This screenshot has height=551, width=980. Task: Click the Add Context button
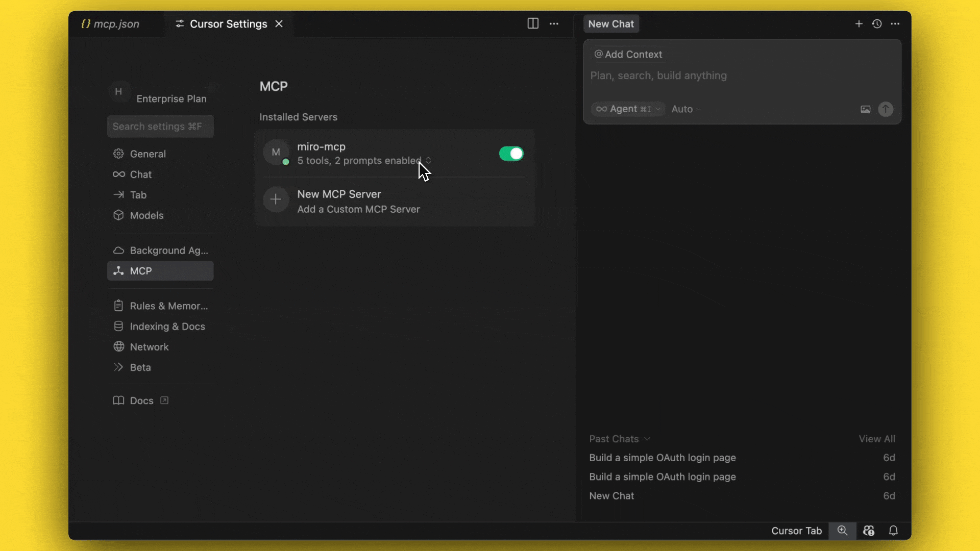[x=628, y=55]
